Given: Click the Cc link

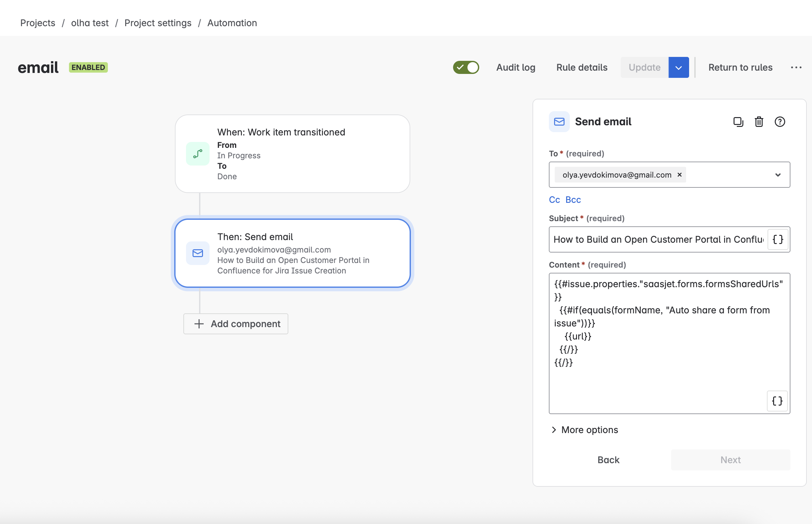Looking at the screenshot, I should (554, 200).
